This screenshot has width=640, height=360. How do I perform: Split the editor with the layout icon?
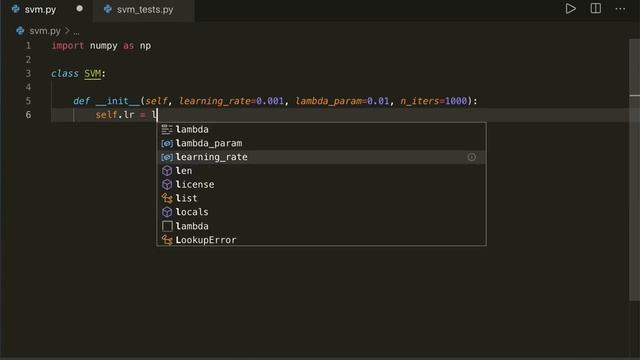(x=596, y=9)
